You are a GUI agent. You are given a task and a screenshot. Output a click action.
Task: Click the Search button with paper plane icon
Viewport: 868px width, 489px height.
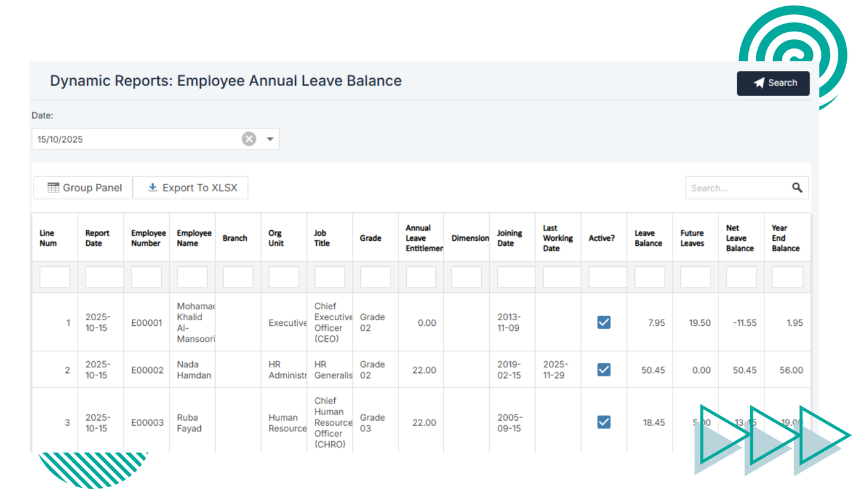773,83
